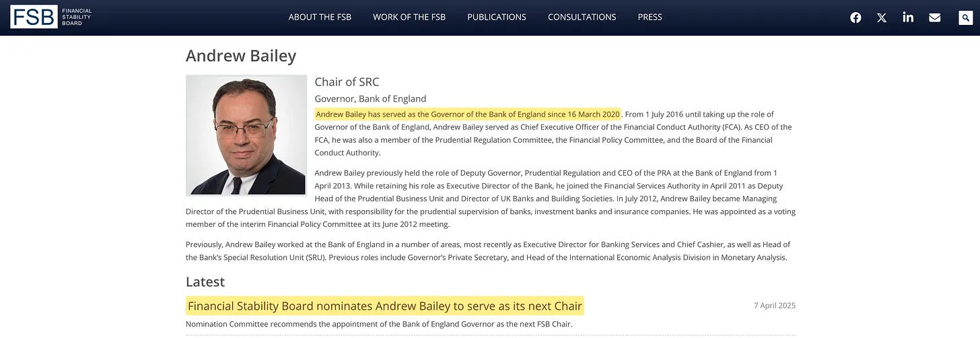Click the Governor, Bank of England subtitle
Viewport: 980px width, 338px height.
pos(370,99)
